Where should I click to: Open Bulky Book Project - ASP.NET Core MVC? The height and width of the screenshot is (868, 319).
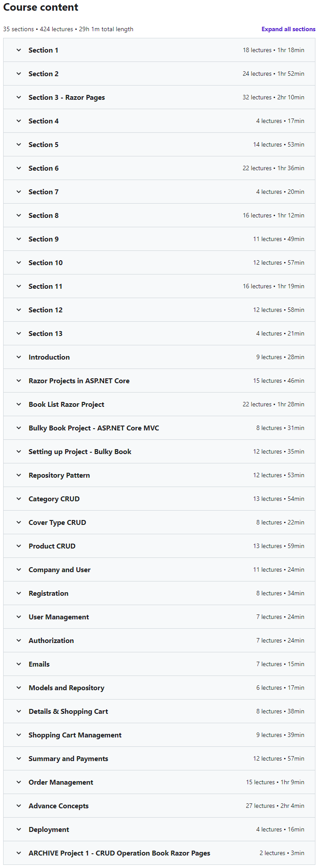[94, 428]
